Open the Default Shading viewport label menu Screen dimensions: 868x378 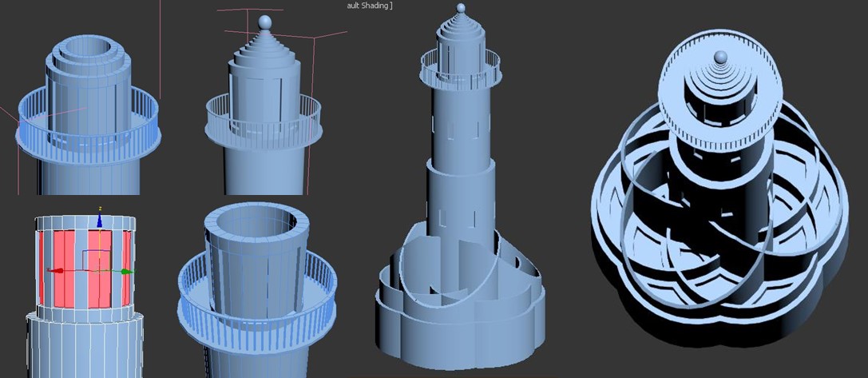(x=370, y=6)
